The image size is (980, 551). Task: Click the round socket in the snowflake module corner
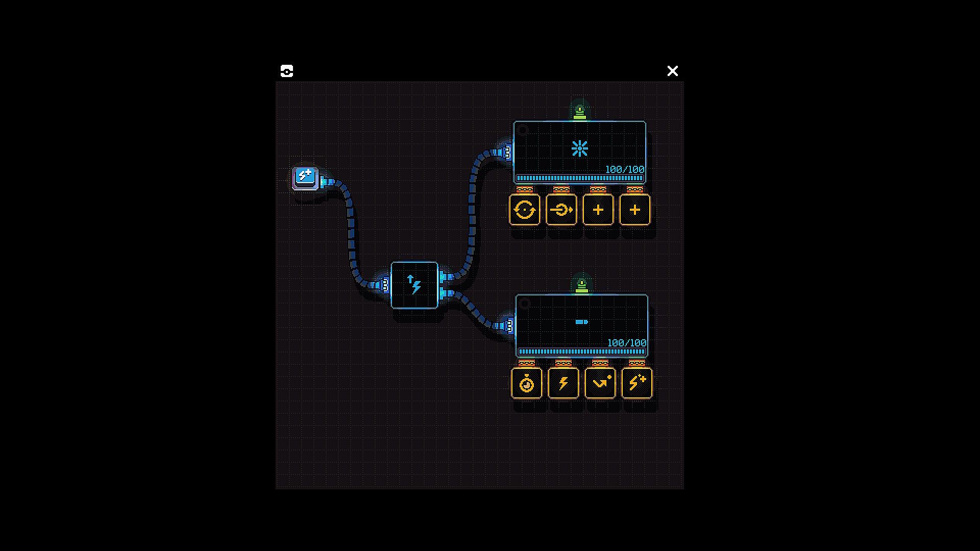pos(522,130)
